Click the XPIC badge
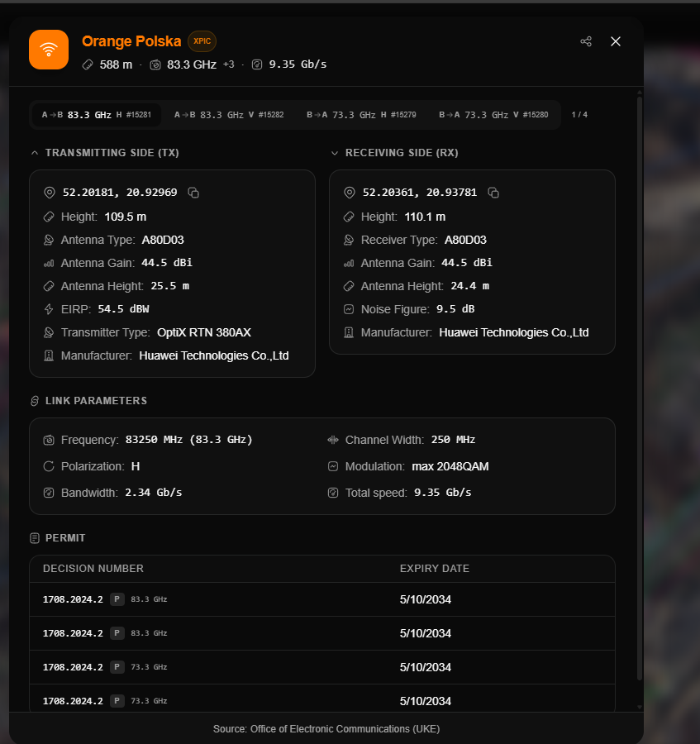This screenshot has width=700, height=744. pyautogui.click(x=202, y=41)
